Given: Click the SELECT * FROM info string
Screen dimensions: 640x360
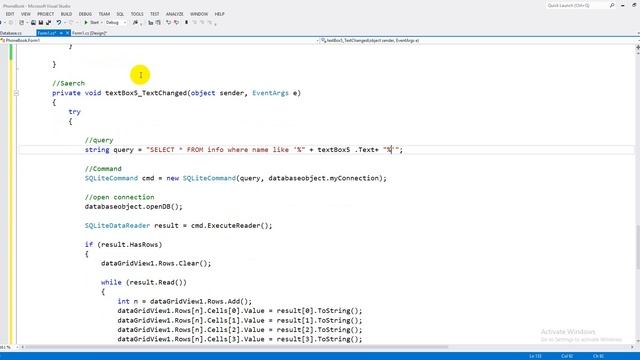Looking at the screenshot, I should tap(226, 150).
